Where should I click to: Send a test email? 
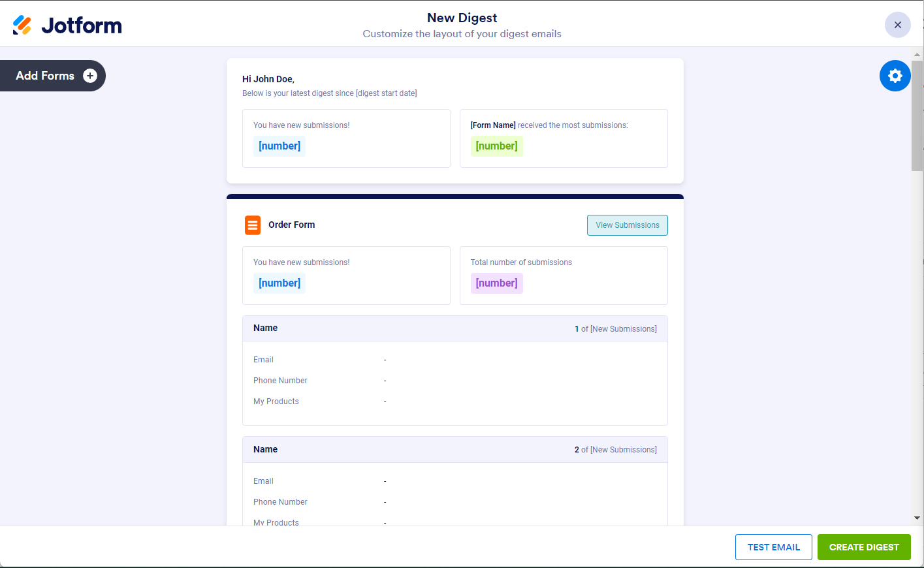point(773,547)
